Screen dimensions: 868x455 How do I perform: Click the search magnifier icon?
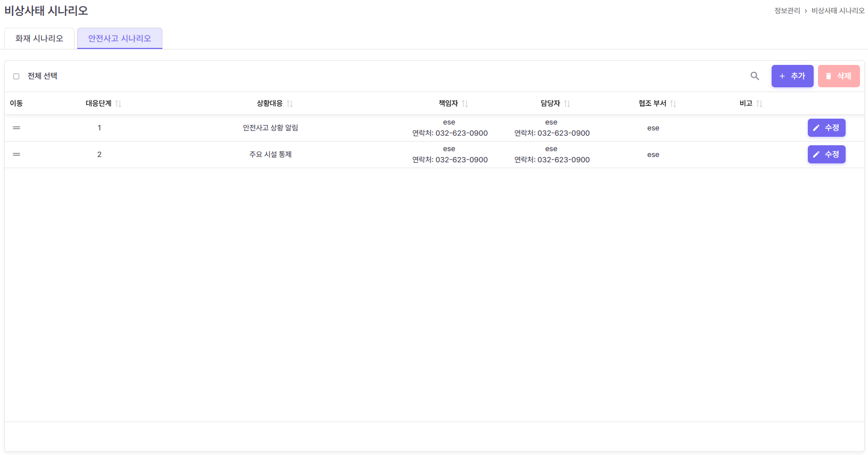tap(755, 76)
